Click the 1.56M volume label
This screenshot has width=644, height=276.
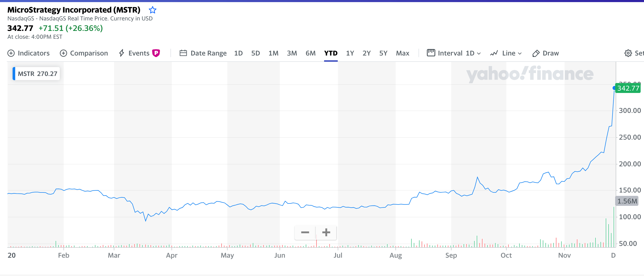pos(627,201)
